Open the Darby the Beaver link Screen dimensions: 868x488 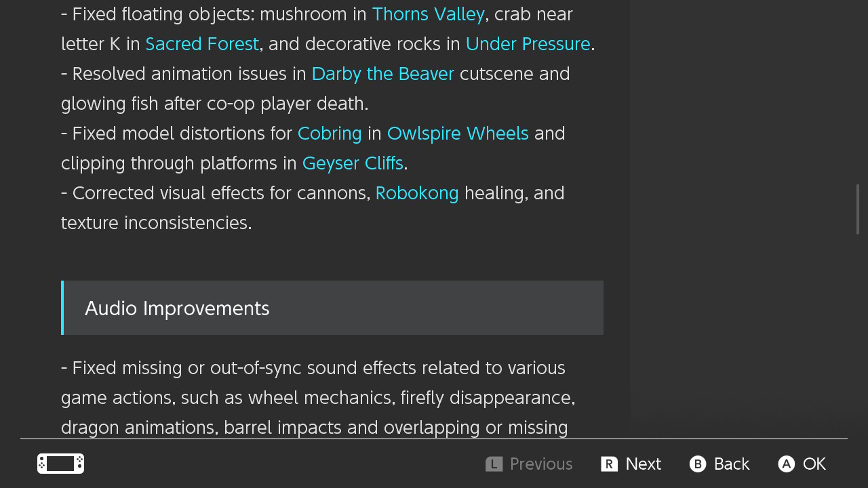click(382, 74)
